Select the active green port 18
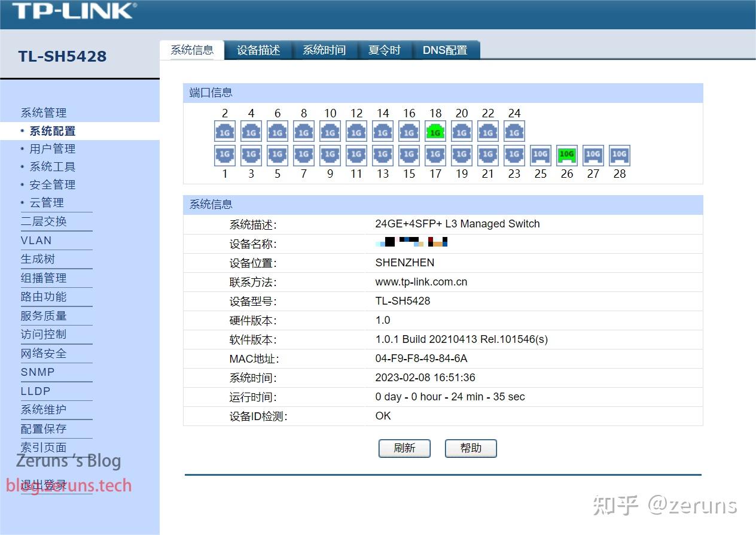 tap(435, 131)
